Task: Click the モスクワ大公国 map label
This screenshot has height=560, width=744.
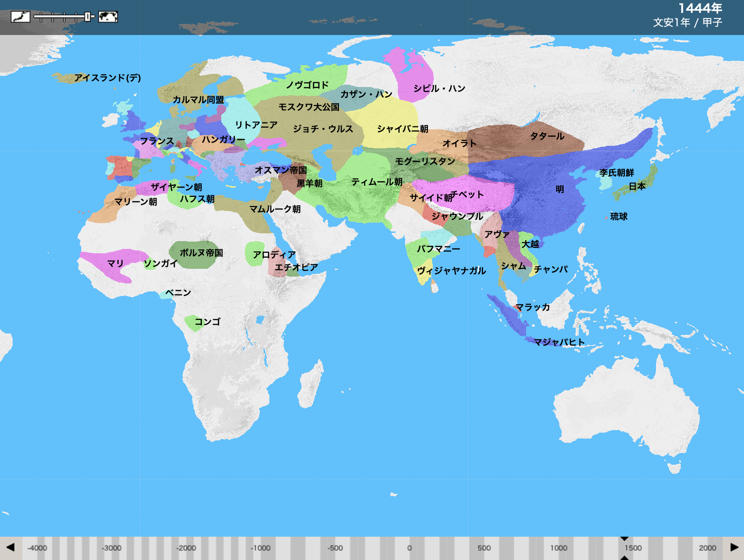Action: click(309, 107)
